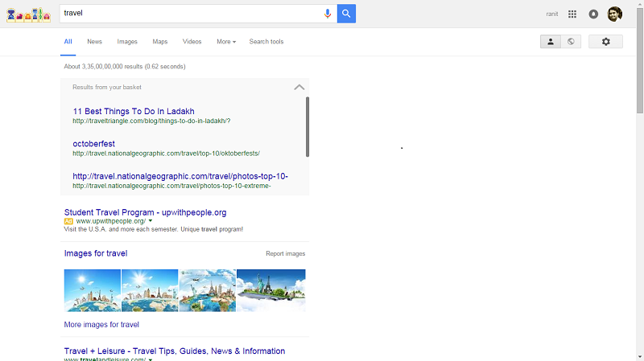This screenshot has height=361, width=644.
Task: Click the fourth travel image with airplane
Action: pos(271,290)
